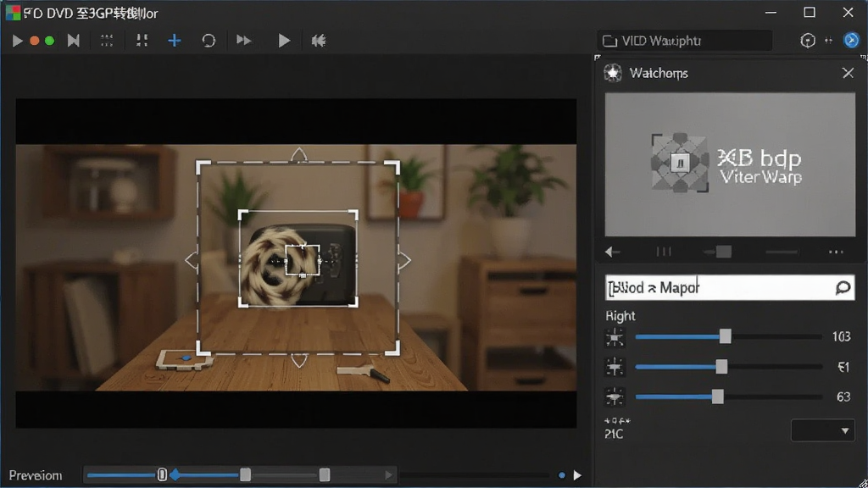Image resolution: width=868 pixels, height=488 pixels.
Task: Click the blue dot near bottom-right play button
Action: tap(562, 475)
